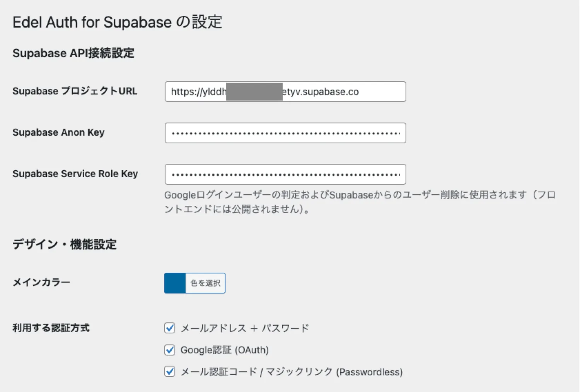
Task: Disable the メールアドレス + パスワード checkbox
Action: 169,328
